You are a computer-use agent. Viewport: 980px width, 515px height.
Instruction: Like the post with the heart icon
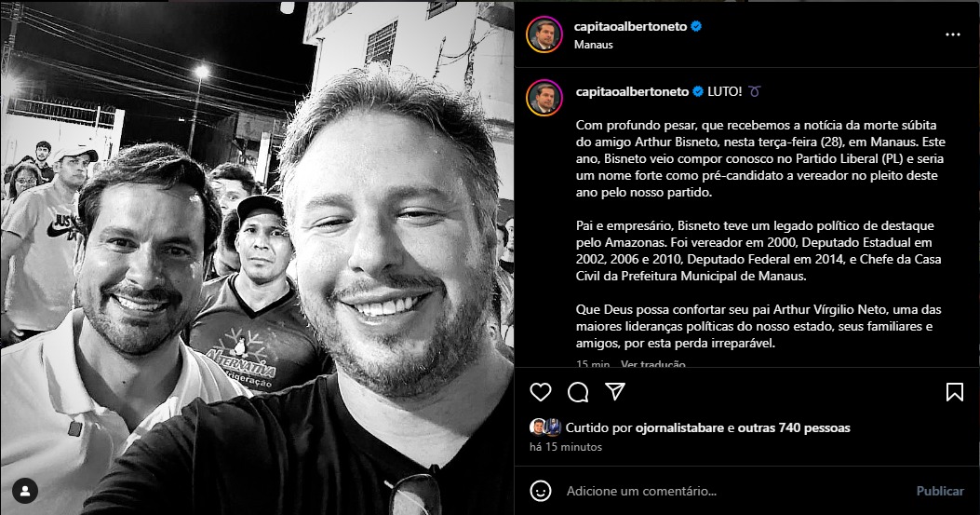[x=541, y=392]
